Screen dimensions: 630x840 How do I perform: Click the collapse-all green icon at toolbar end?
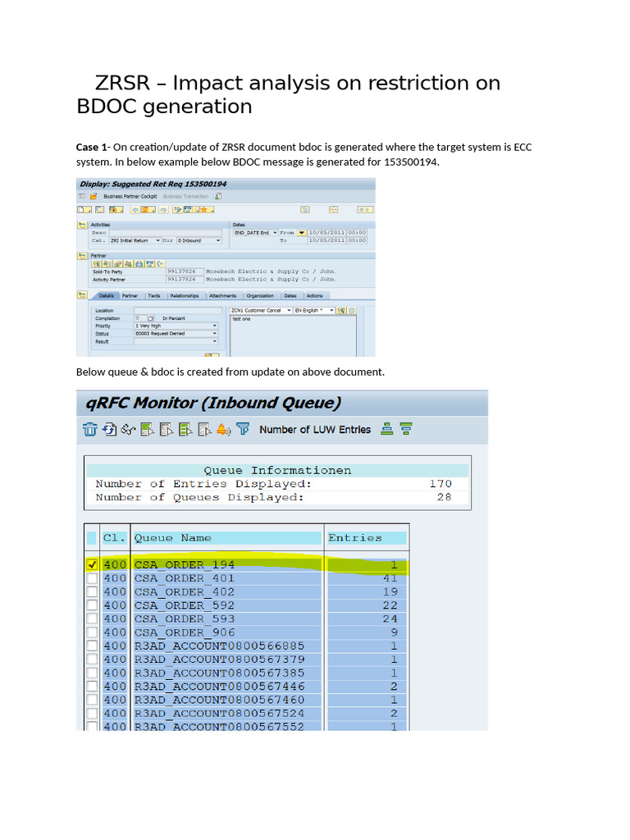click(406, 429)
